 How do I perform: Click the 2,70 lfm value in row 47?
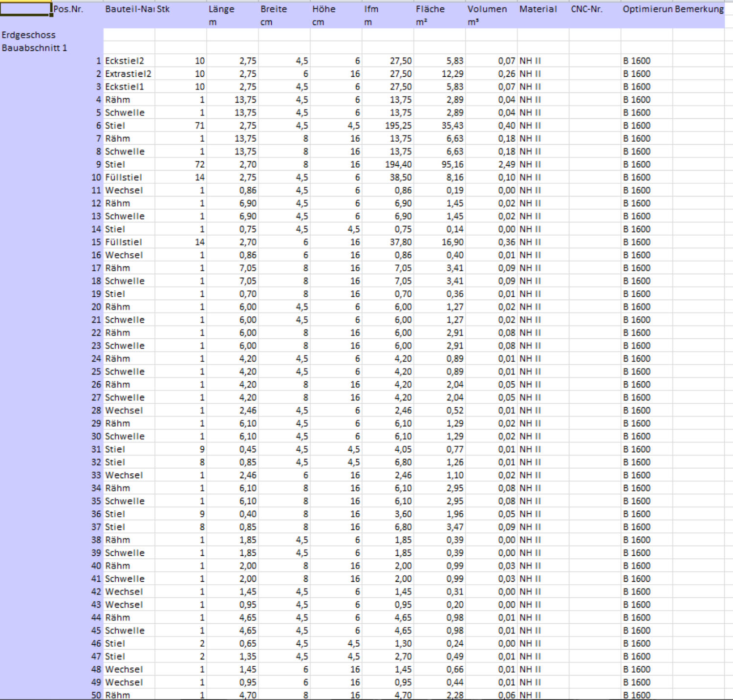(388, 656)
